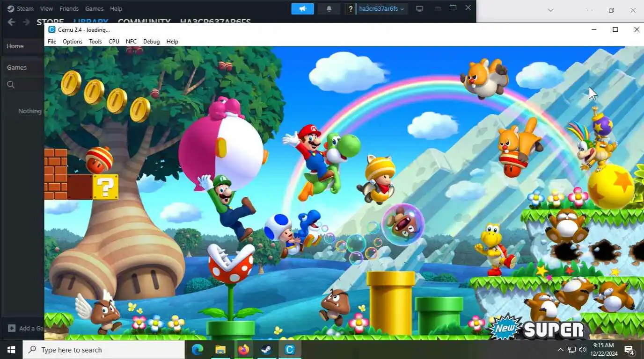This screenshot has height=359, width=644.
Task: Open the Help menu in Cemu
Action: click(x=172, y=42)
